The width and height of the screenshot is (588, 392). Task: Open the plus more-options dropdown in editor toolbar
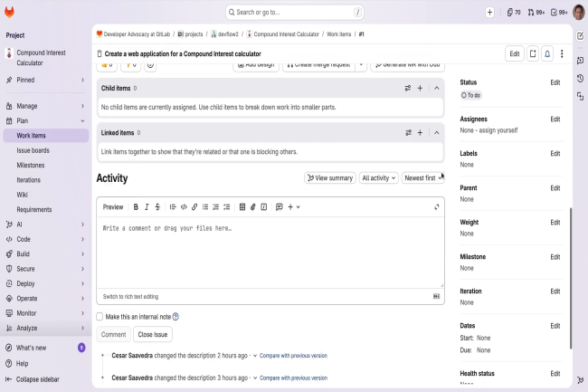tap(294, 207)
